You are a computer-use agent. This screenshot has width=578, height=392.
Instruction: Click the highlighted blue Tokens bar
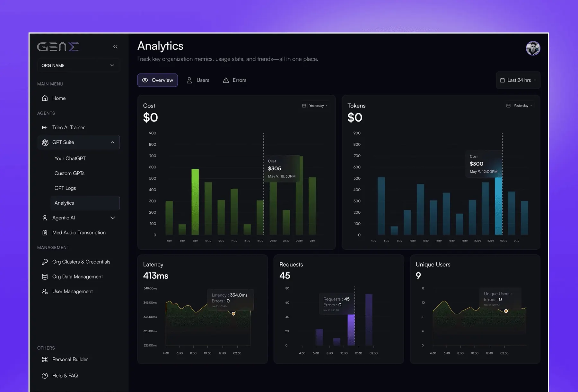(x=498, y=206)
